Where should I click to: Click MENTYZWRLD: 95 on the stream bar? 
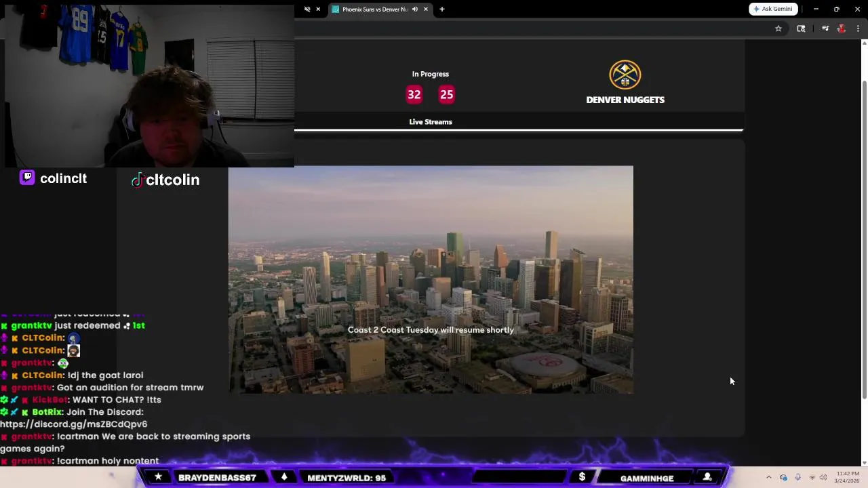347,478
